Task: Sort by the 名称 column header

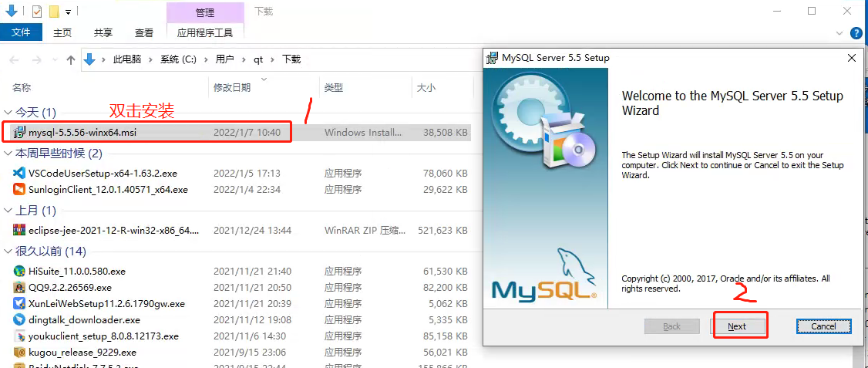Action: pos(22,88)
